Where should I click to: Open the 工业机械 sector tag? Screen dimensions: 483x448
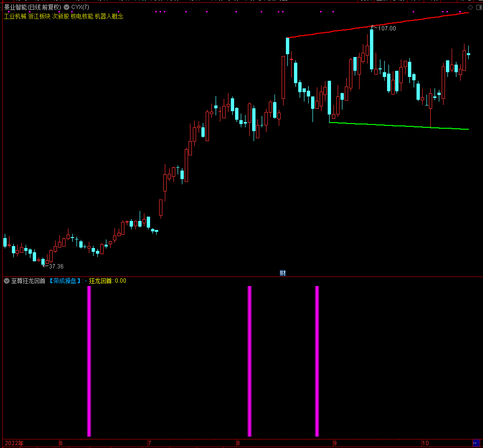pyautogui.click(x=15, y=16)
